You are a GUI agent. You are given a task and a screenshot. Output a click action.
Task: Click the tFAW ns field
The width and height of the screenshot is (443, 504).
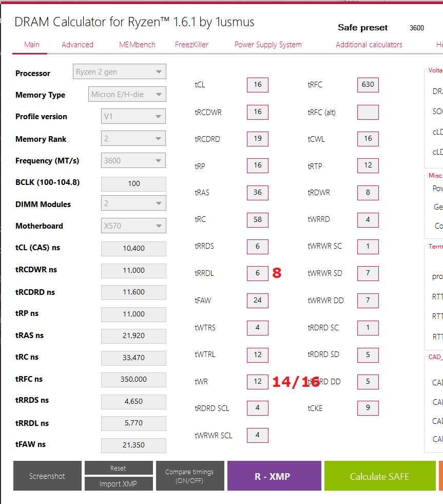tap(133, 445)
